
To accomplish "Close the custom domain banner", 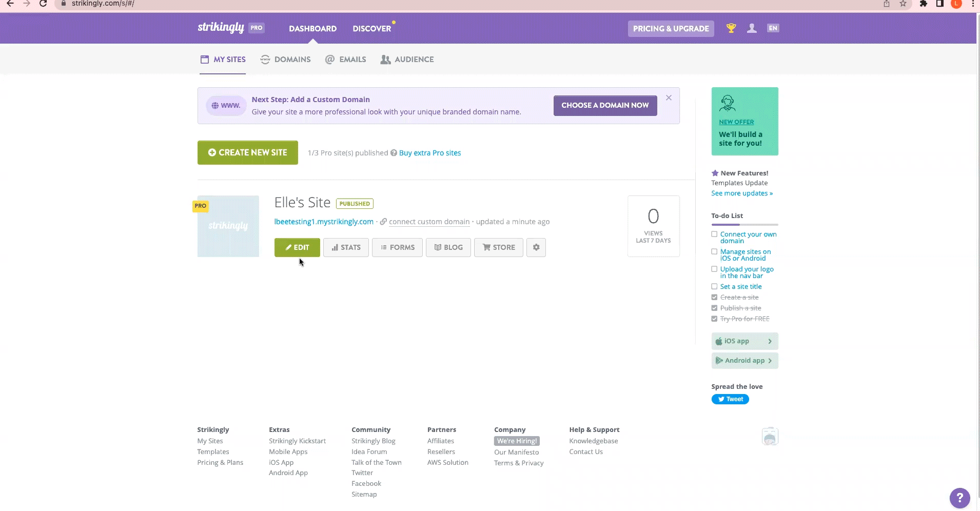I will click(x=669, y=97).
